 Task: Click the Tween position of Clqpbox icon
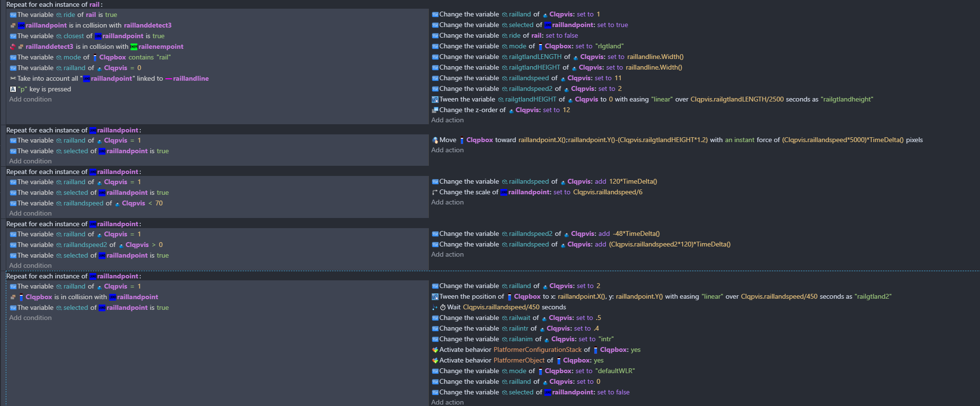435,297
